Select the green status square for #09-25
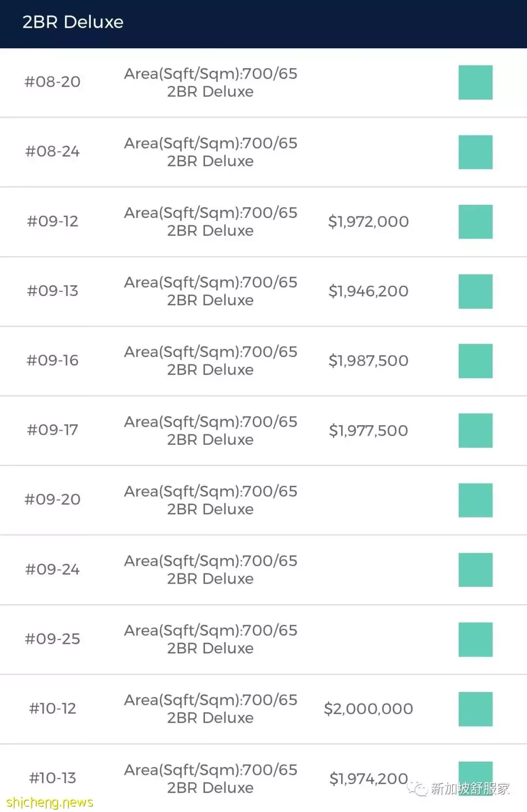The image size is (527, 812). (475, 639)
